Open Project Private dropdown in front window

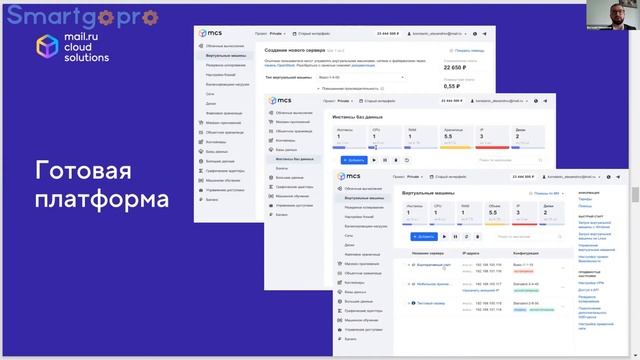pos(408,177)
